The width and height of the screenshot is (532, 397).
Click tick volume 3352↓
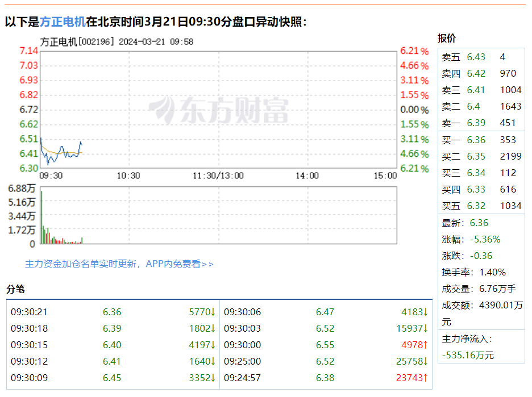pos(202,378)
